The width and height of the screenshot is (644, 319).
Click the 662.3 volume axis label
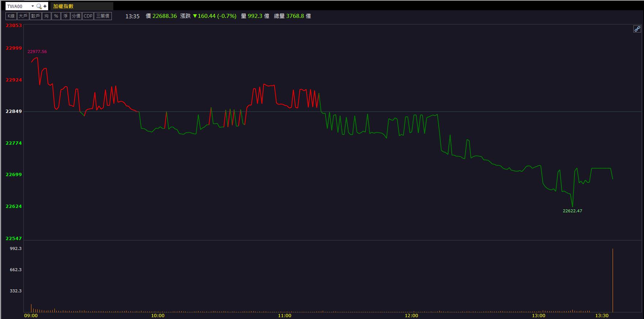16,270
